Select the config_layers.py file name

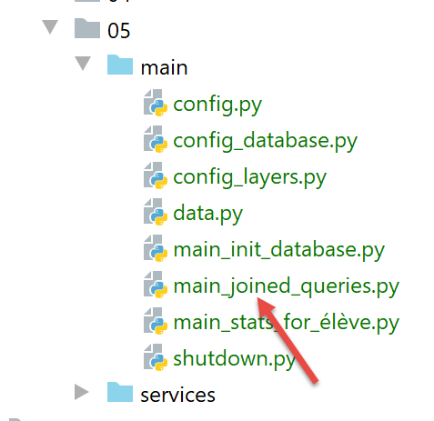(x=250, y=178)
